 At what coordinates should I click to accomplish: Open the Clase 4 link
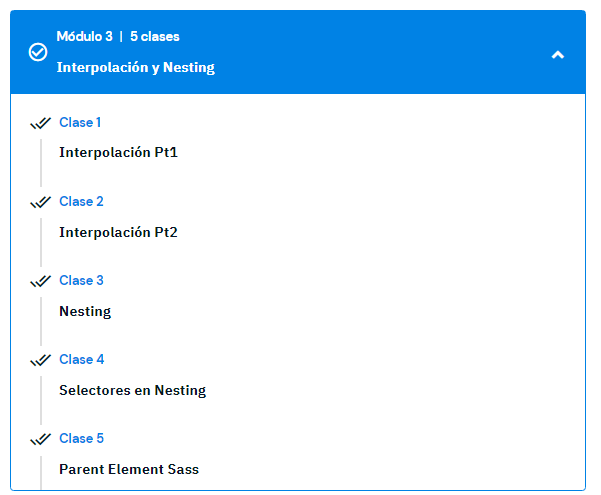[x=81, y=360]
